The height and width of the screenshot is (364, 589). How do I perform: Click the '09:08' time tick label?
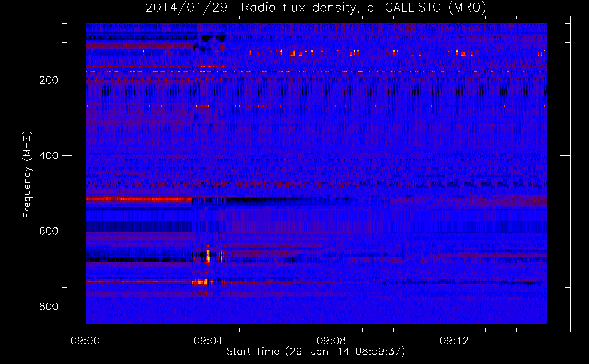pos(331,341)
